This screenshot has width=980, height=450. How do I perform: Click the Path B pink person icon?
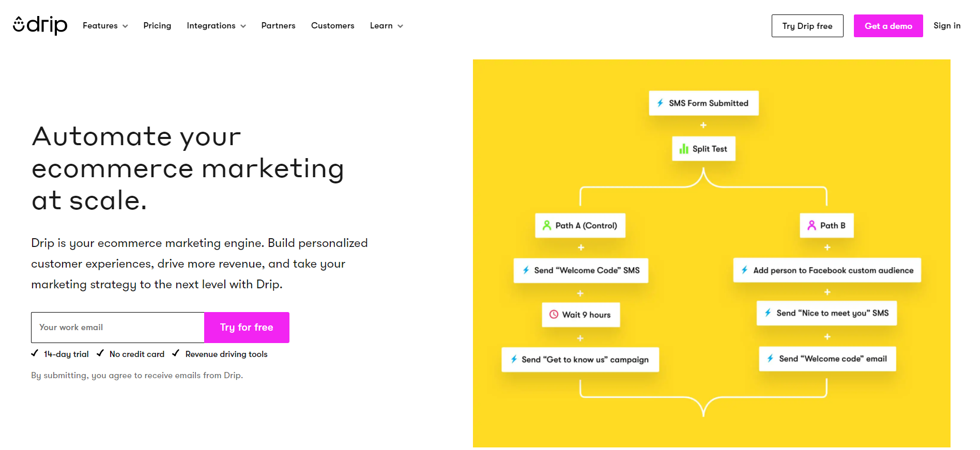pos(811,225)
